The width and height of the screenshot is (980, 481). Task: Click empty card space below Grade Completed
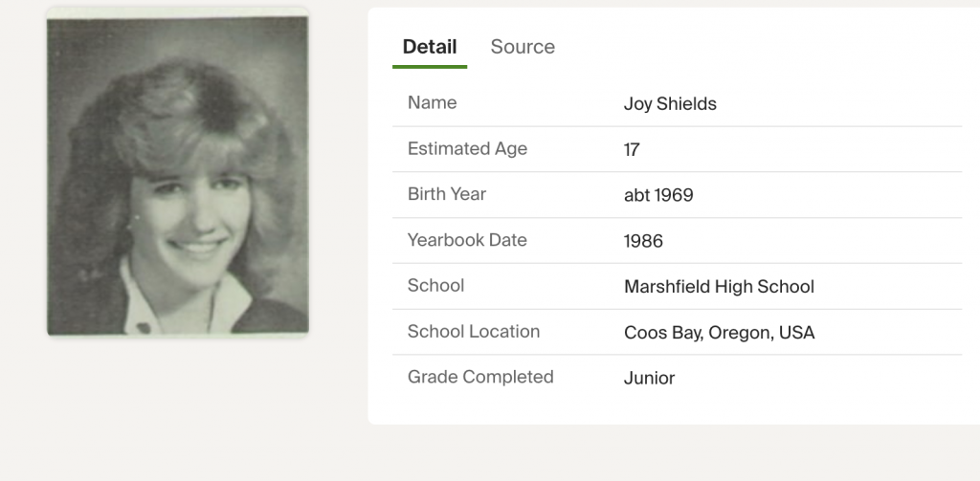point(670,409)
